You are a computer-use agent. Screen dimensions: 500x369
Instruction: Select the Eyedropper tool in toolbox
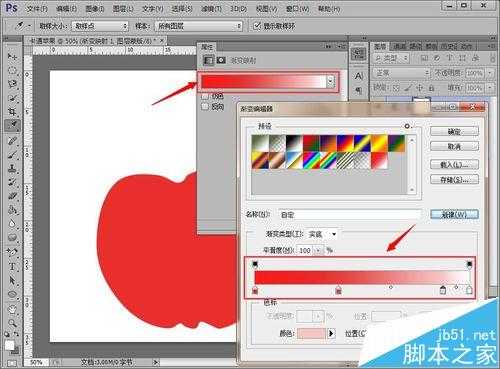12,125
